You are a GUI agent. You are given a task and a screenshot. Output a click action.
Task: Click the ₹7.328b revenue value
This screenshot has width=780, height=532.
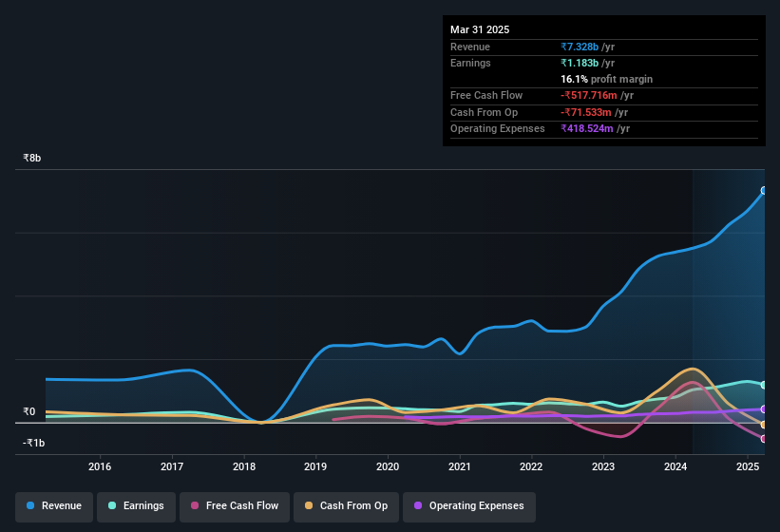pos(580,47)
